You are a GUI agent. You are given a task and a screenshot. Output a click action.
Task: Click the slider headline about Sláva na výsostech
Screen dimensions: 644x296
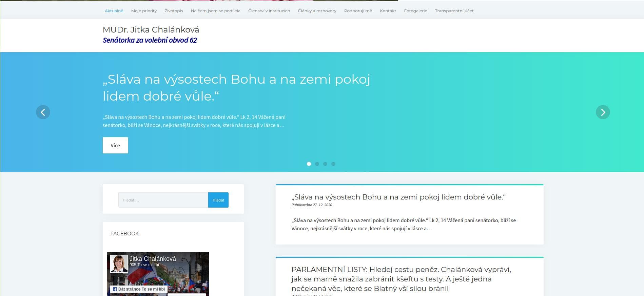[x=236, y=87]
